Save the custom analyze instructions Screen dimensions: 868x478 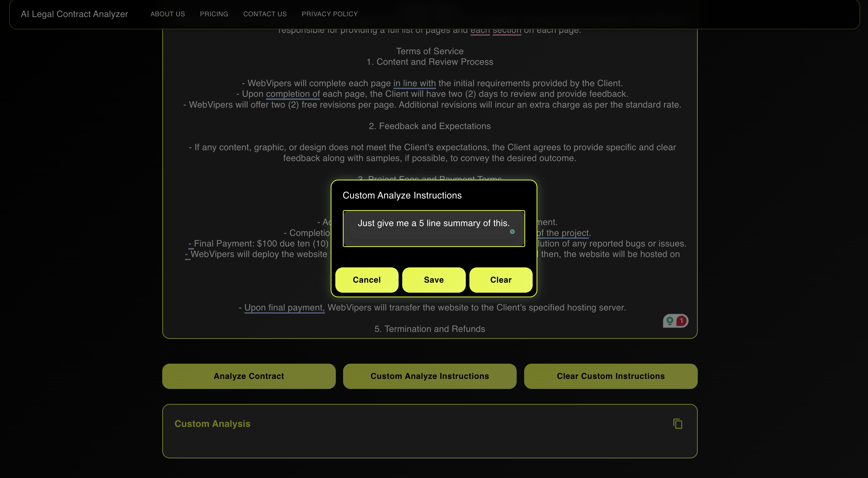coord(434,280)
